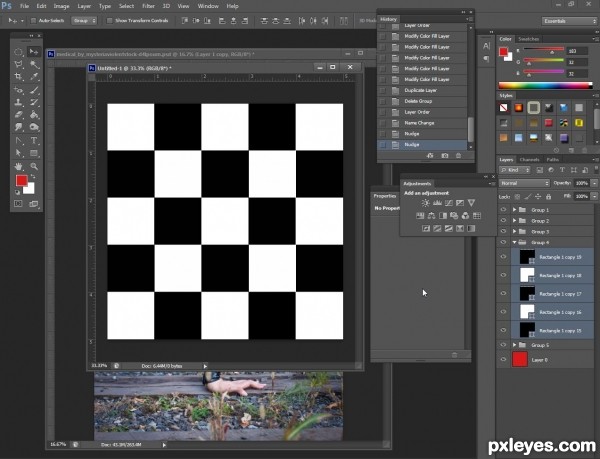Select the Hand tool
Screen dimensions: 600x459
click(x=18, y=166)
